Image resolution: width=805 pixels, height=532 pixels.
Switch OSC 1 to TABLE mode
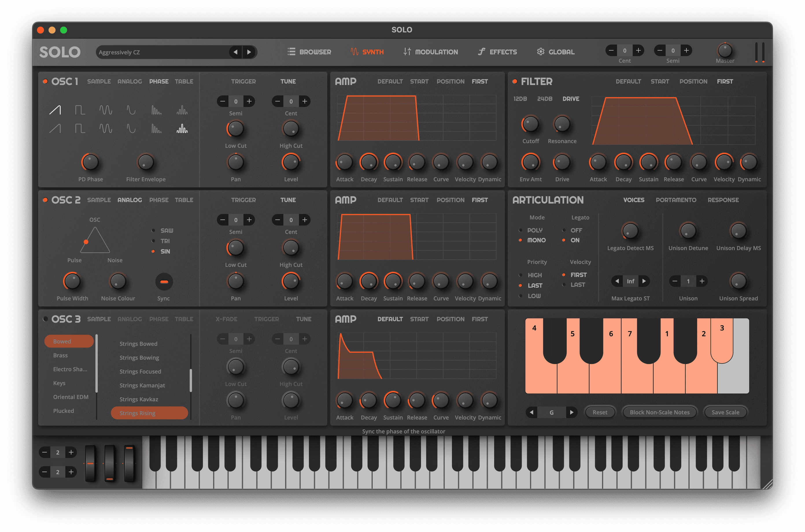point(184,82)
